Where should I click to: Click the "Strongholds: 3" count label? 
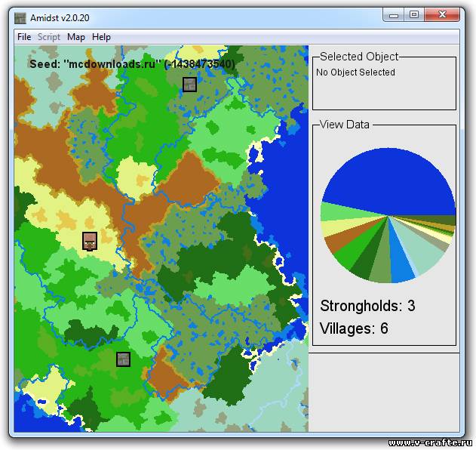(x=367, y=306)
